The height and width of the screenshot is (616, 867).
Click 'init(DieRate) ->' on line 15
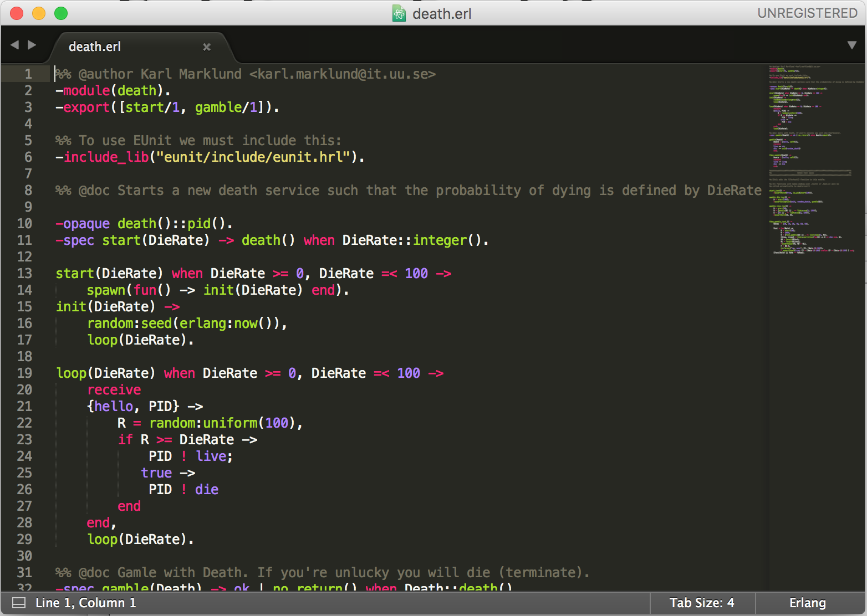pyautogui.click(x=118, y=307)
